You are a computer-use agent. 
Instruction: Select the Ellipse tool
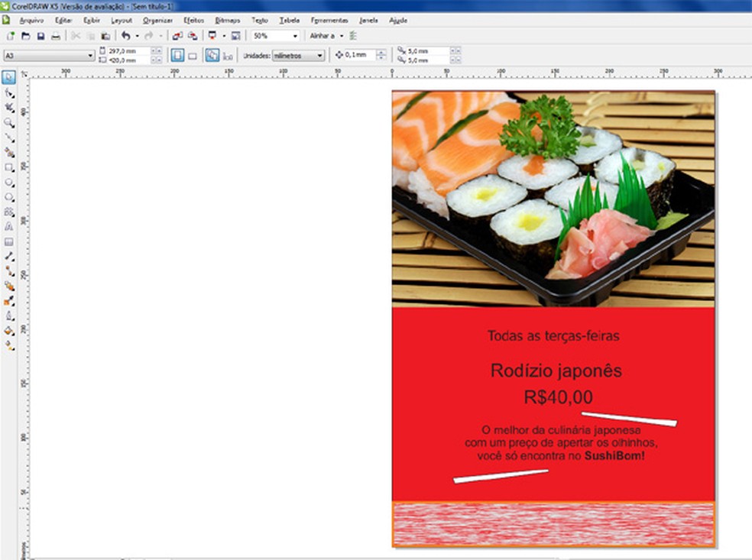(8, 183)
